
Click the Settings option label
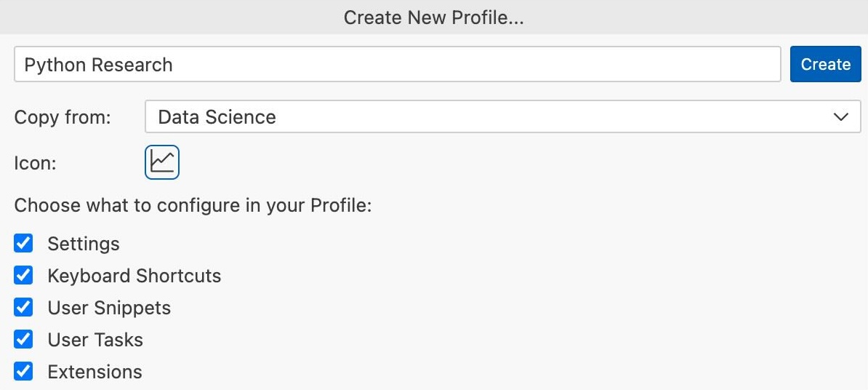[x=84, y=244]
